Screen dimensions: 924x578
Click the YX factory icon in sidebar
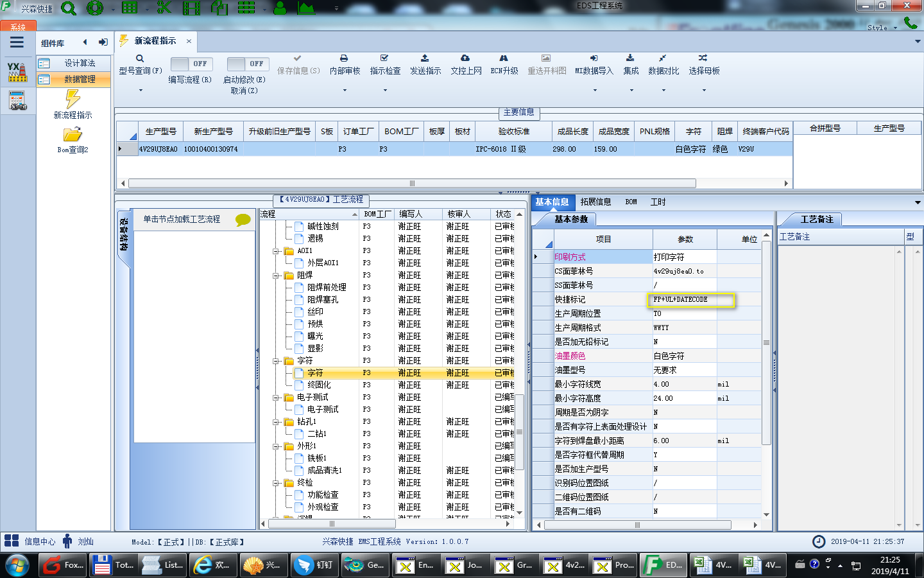(17, 72)
